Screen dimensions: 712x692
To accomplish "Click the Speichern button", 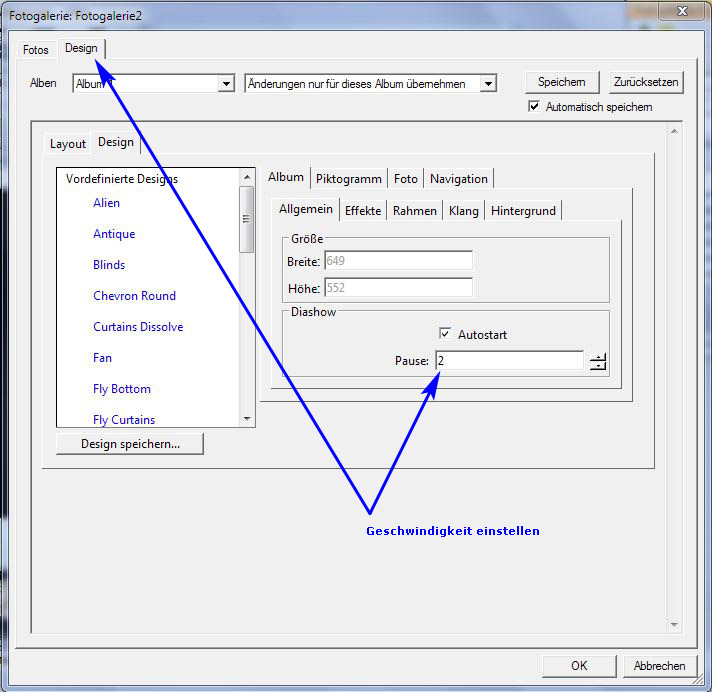I will [562, 82].
